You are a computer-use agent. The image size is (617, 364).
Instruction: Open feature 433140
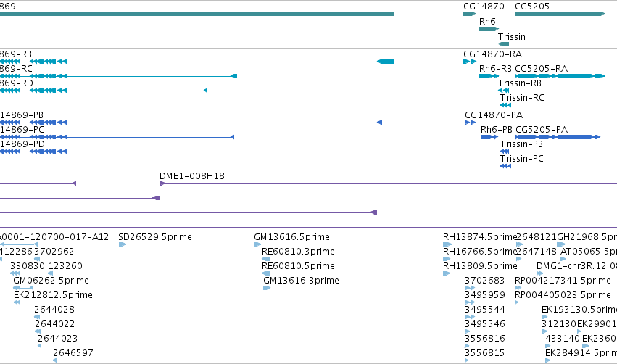pos(548,347)
